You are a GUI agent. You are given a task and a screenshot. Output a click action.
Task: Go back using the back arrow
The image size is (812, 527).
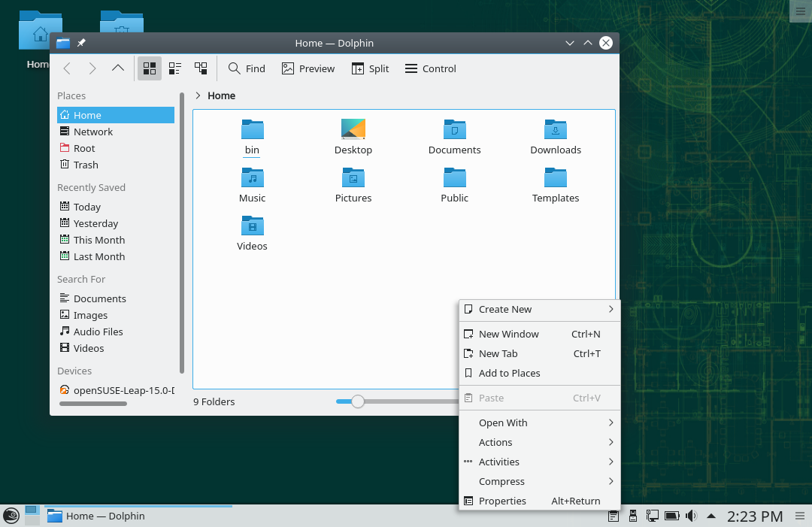(x=67, y=68)
